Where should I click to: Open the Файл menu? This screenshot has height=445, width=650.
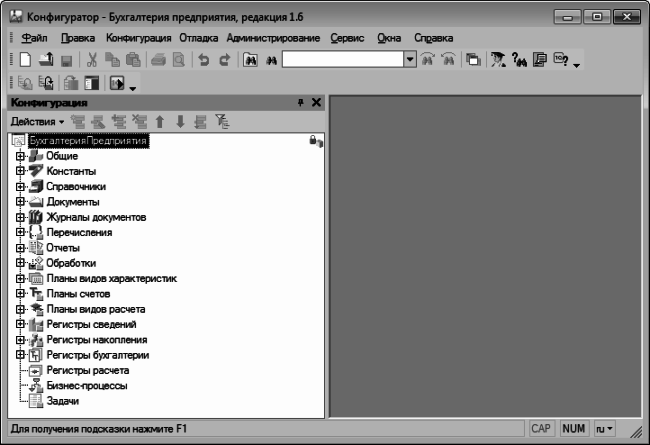tap(34, 38)
